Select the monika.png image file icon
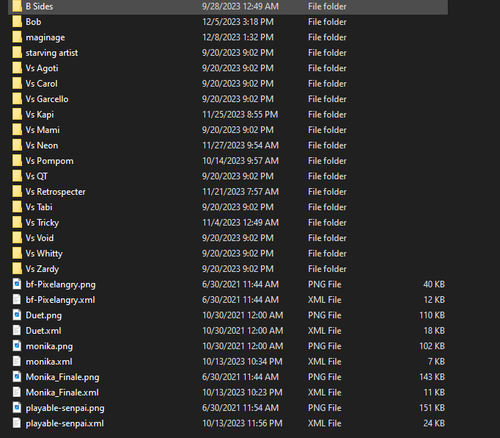Screen dimensions: 500x438 [x=17, y=346]
